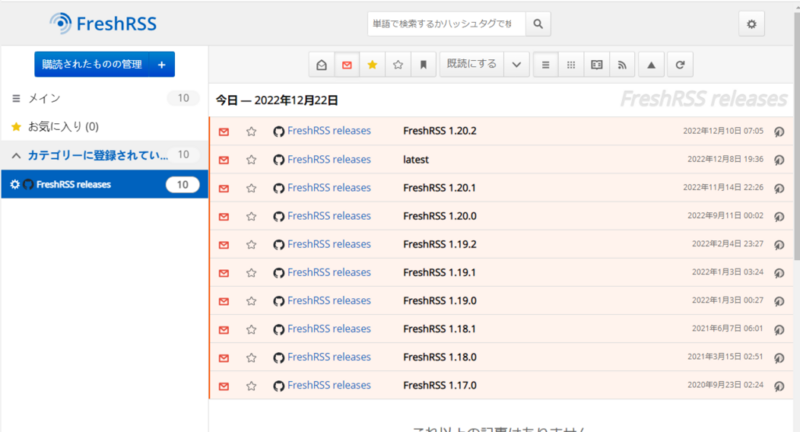Image resolution: width=800 pixels, height=432 pixels.
Task: Open external link of FreshRSS 1.20.0
Action: 779,217
